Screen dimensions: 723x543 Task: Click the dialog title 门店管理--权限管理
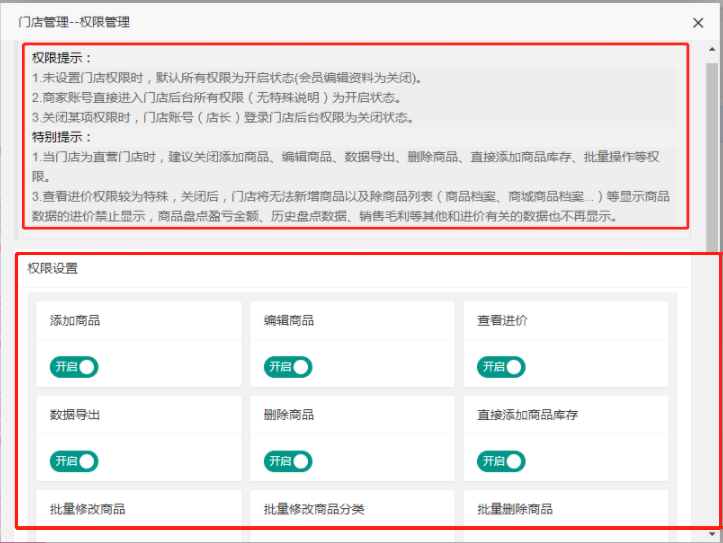click(x=74, y=22)
